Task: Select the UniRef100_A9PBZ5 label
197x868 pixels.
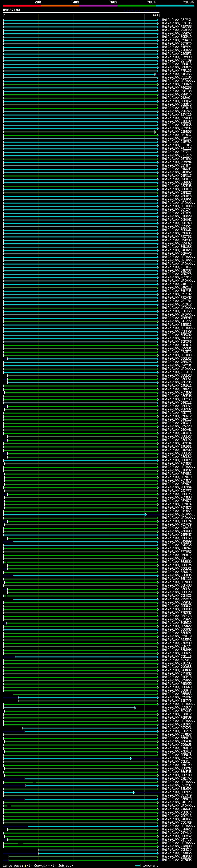Action: 177,84
